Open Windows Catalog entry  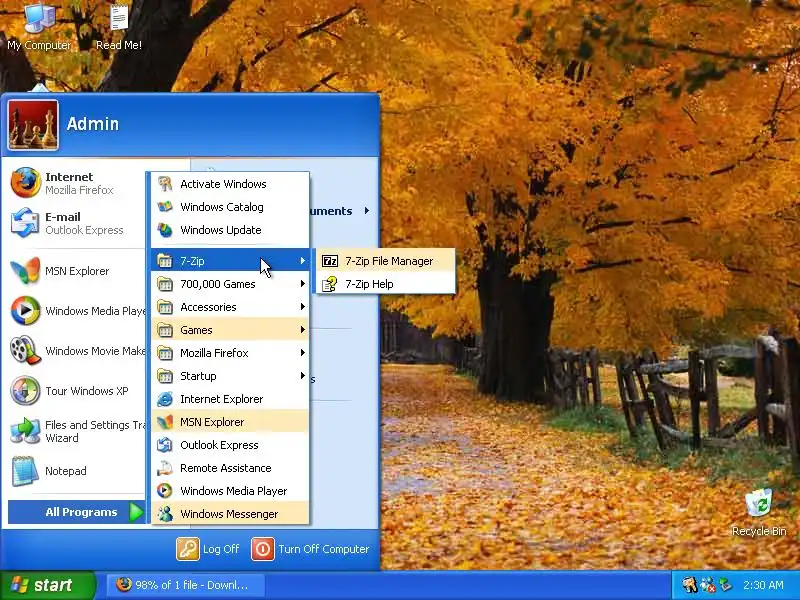point(230,207)
